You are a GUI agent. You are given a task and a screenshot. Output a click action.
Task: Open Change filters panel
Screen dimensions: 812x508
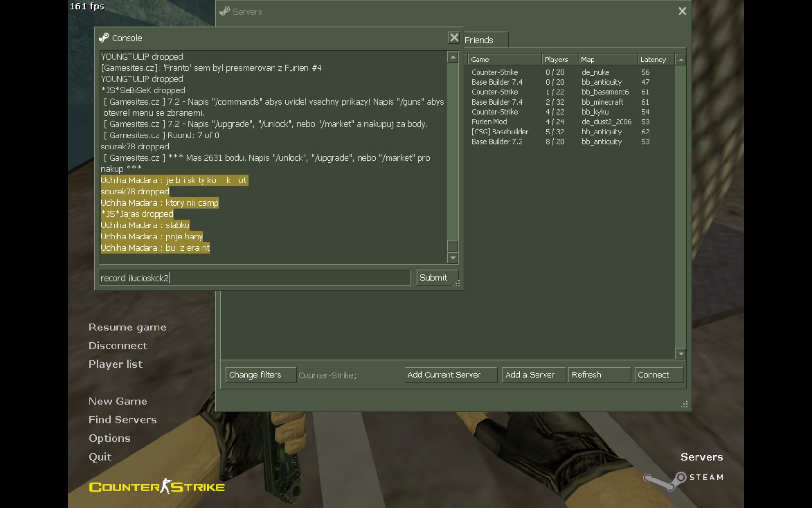pyautogui.click(x=261, y=375)
